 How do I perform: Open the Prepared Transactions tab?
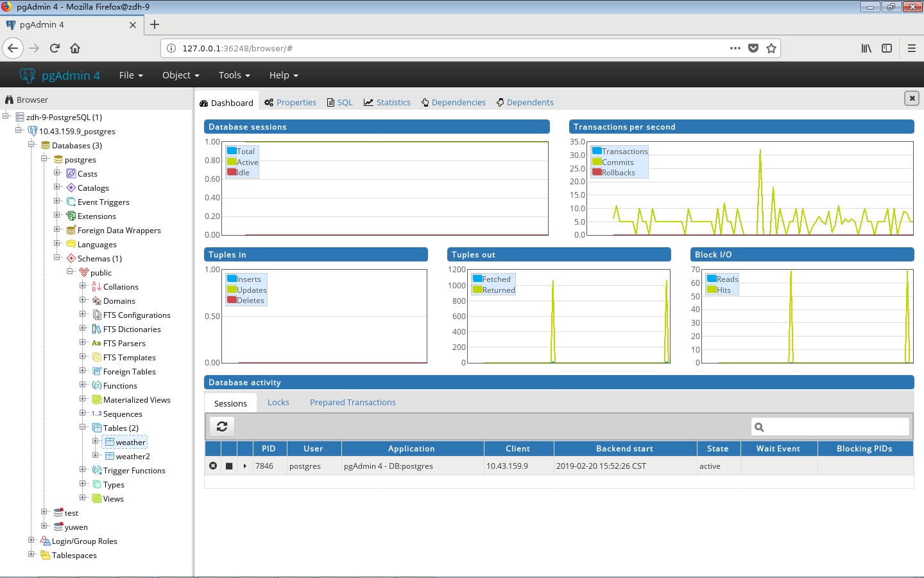tap(352, 403)
